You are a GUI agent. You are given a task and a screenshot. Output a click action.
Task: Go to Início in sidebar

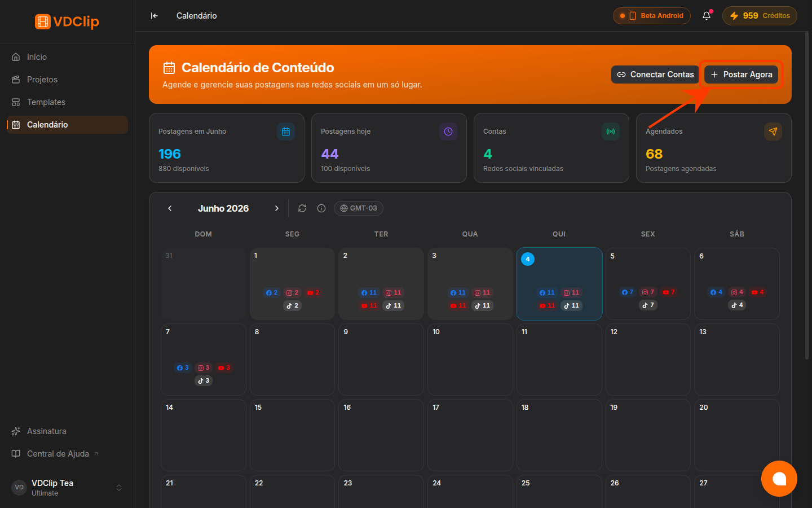point(68,57)
